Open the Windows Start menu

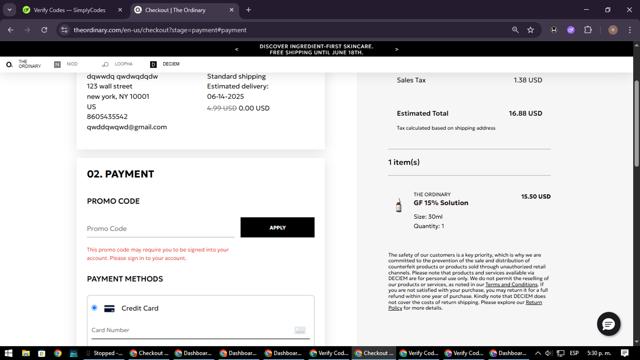click(x=8, y=353)
